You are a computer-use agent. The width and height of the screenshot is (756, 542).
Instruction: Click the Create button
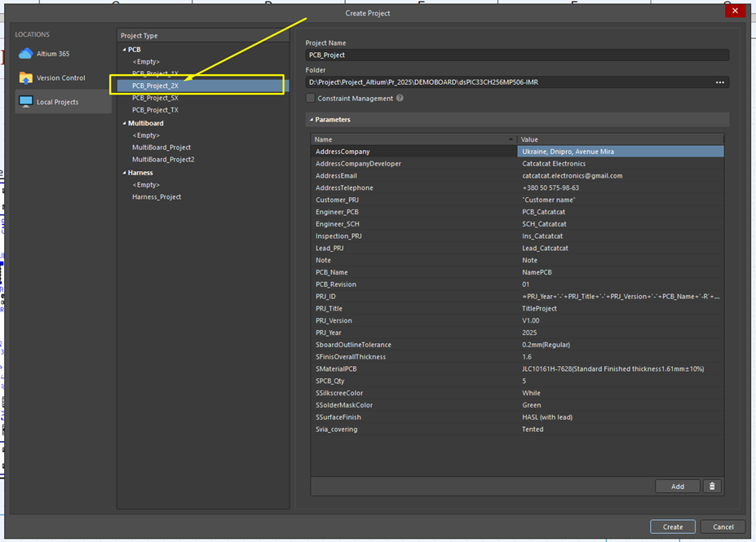672,527
